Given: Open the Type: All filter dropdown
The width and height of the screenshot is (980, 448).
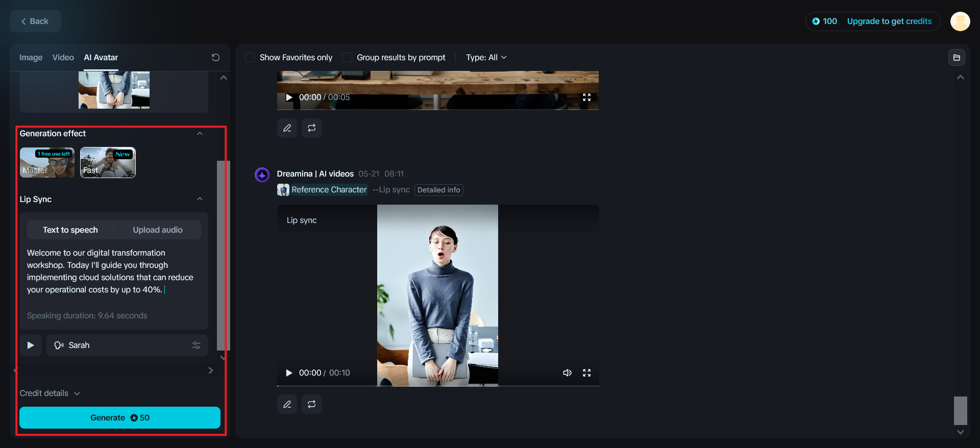Looking at the screenshot, I should [486, 58].
